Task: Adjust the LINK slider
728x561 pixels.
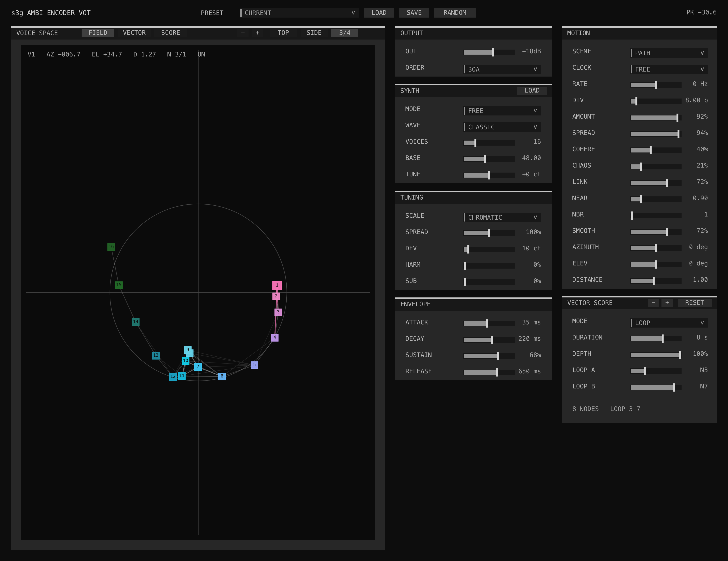Action: [656, 183]
